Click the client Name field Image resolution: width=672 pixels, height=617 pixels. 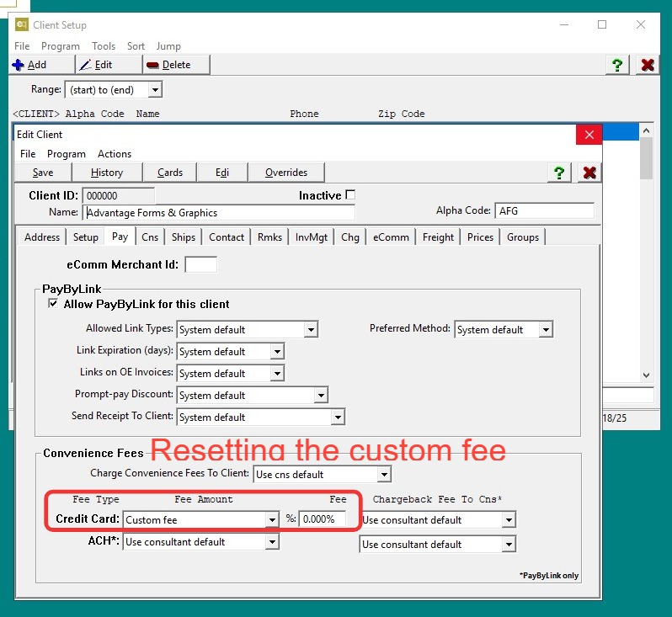219,212
